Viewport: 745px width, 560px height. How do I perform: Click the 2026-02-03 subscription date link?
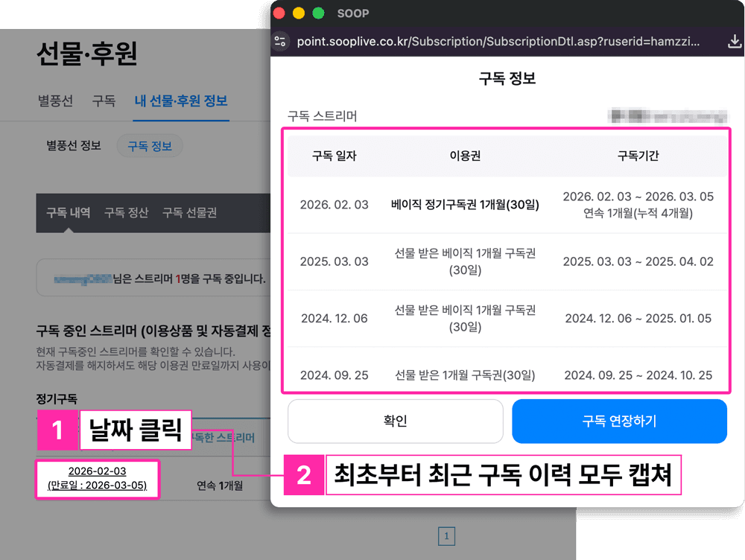[x=97, y=471]
